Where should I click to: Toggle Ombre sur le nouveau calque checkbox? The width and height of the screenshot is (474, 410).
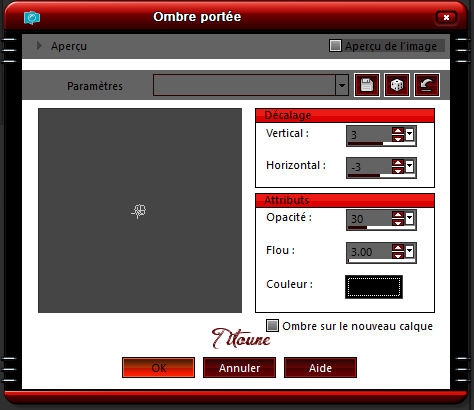pos(272,326)
